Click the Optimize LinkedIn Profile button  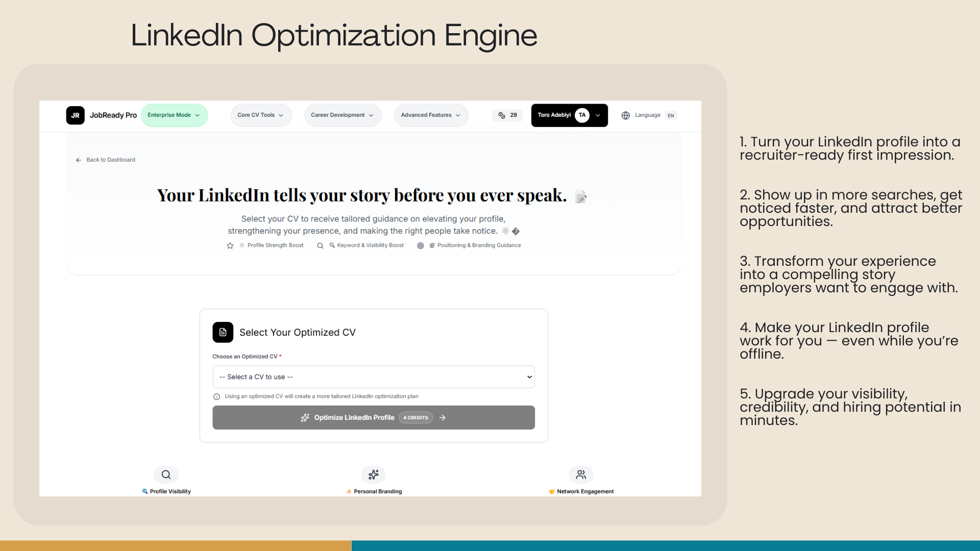pyautogui.click(x=373, y=417)
